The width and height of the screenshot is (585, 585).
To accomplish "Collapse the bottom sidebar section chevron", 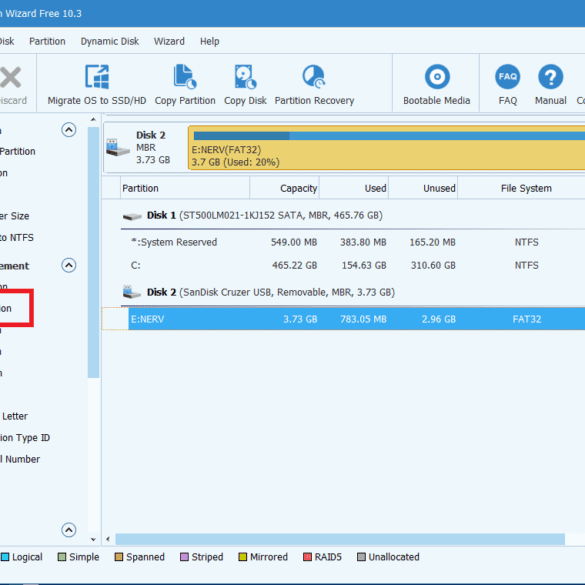I will 69,530.
